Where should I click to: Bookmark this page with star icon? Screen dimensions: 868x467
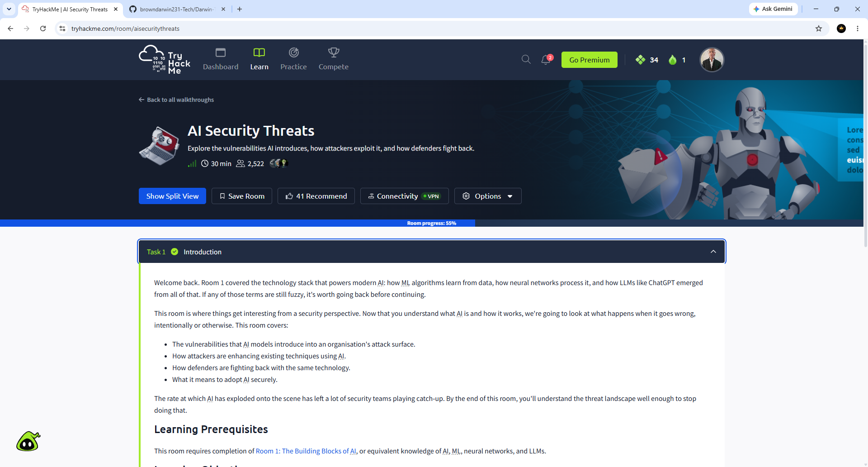coord(819,29)
